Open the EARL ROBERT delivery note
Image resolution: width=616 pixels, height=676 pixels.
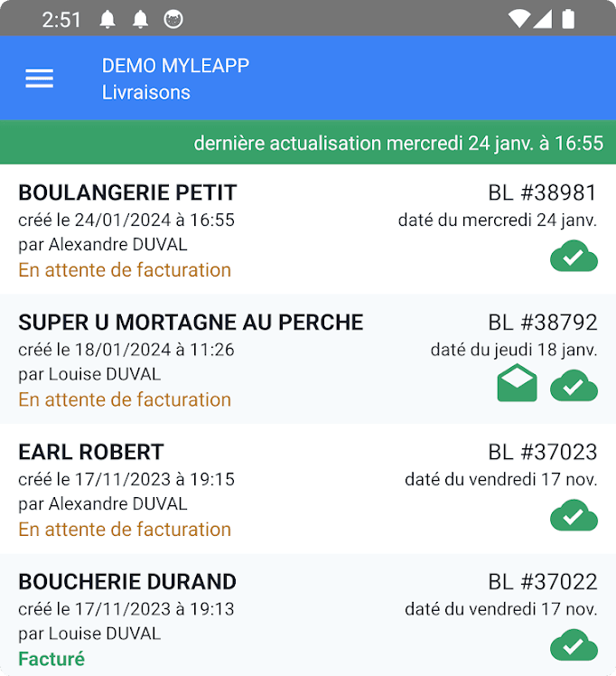(308, 489)
